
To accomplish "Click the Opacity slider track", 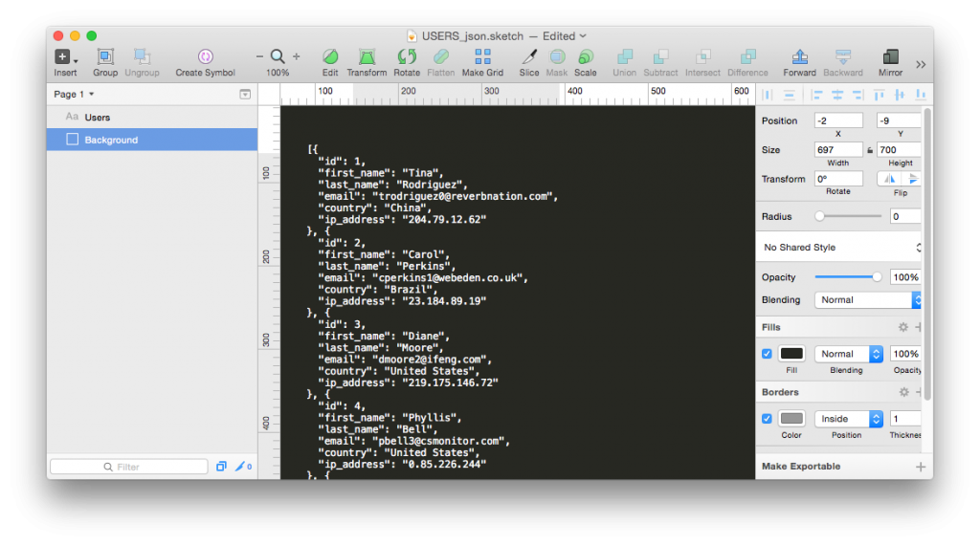I will pos(848,276).
